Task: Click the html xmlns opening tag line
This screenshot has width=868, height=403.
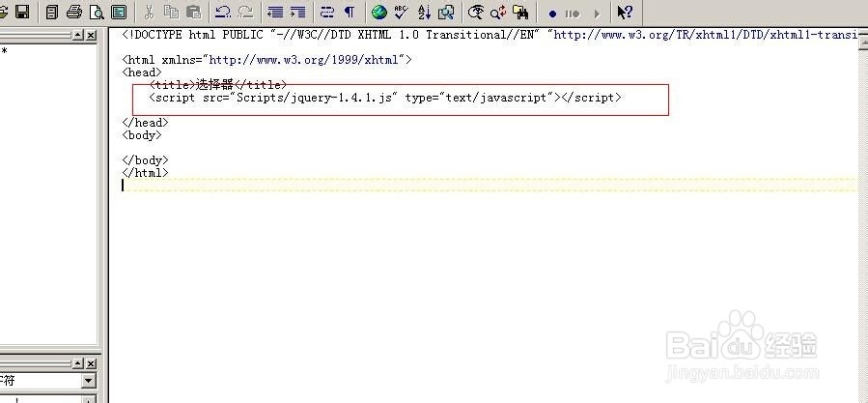Action: 266,60
